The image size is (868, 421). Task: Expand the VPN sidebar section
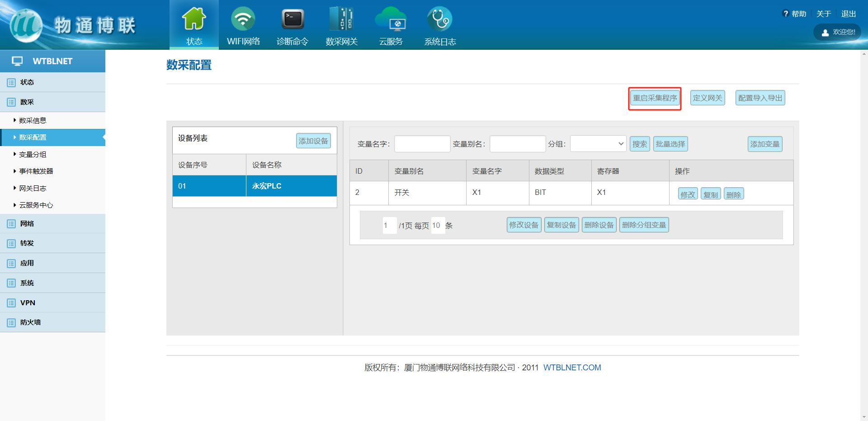(x=28, y=303)
